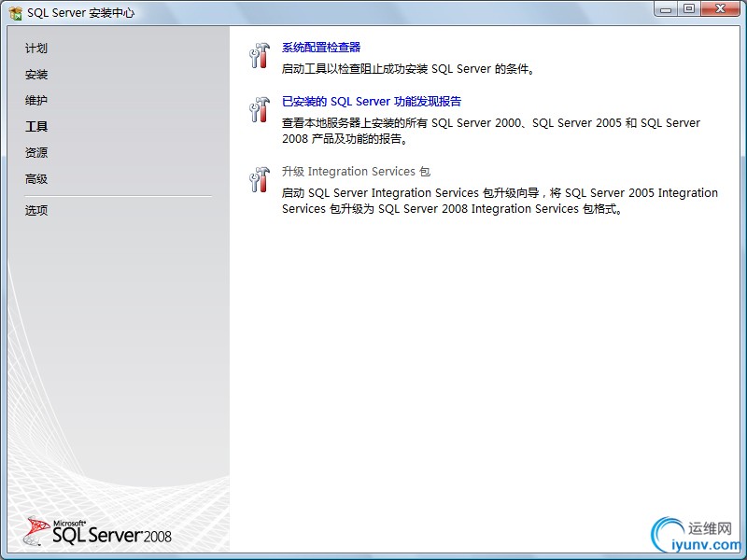Screen dimensions: 747x560
Task: Click the tools icon beside 升级 Integration Services 包
Action: point(260,179)
